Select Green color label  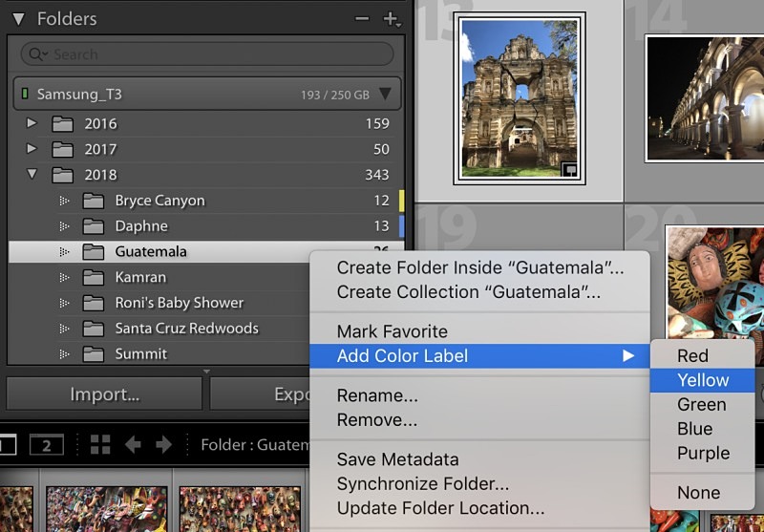(703, 404)
